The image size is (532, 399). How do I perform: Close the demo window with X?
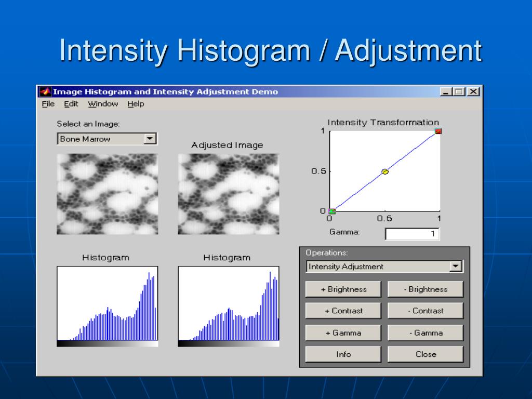473,91
